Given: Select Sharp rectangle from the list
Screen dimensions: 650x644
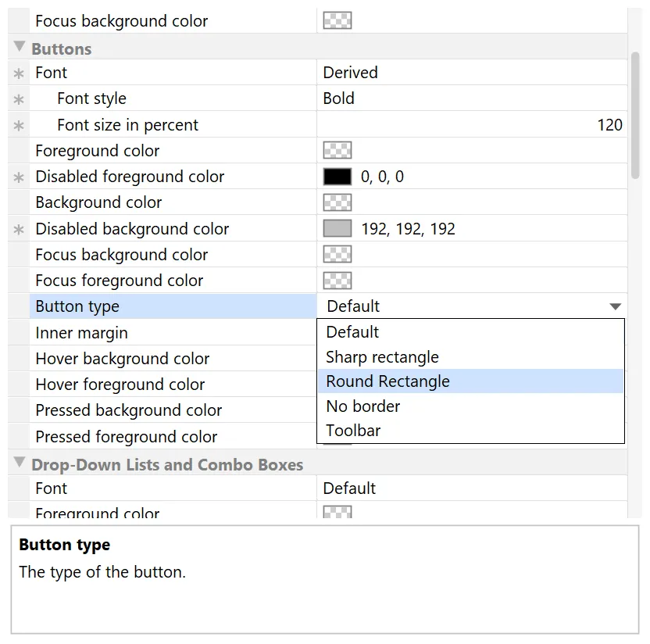Looking at the screenshot, I should tap(382, 356).
